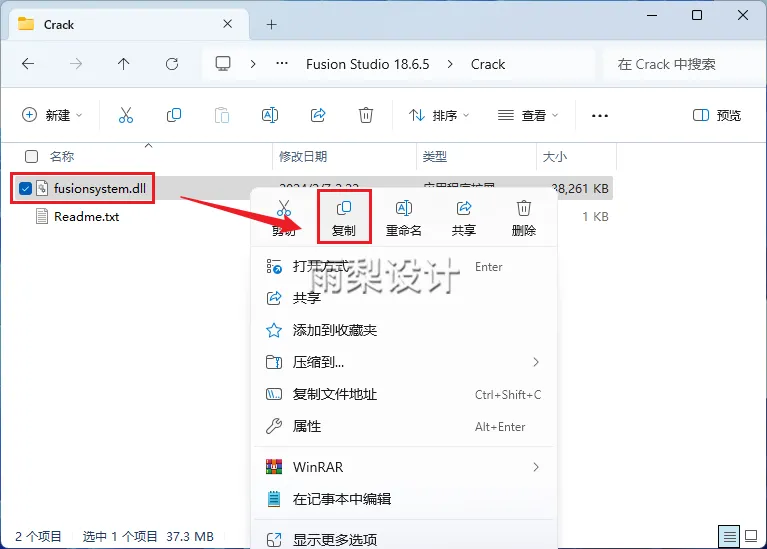
Task: Switch to large icons view in status bar
Action: coord(751,537)
